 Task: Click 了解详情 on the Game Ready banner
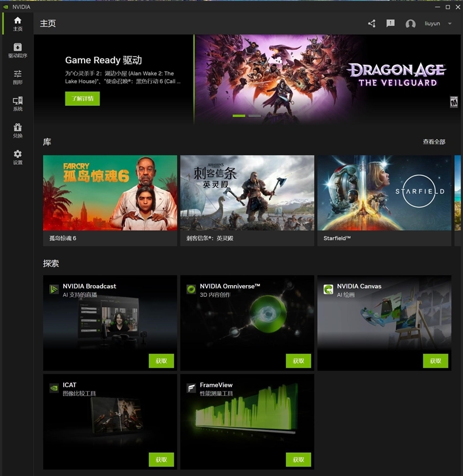tap(81, 98)
